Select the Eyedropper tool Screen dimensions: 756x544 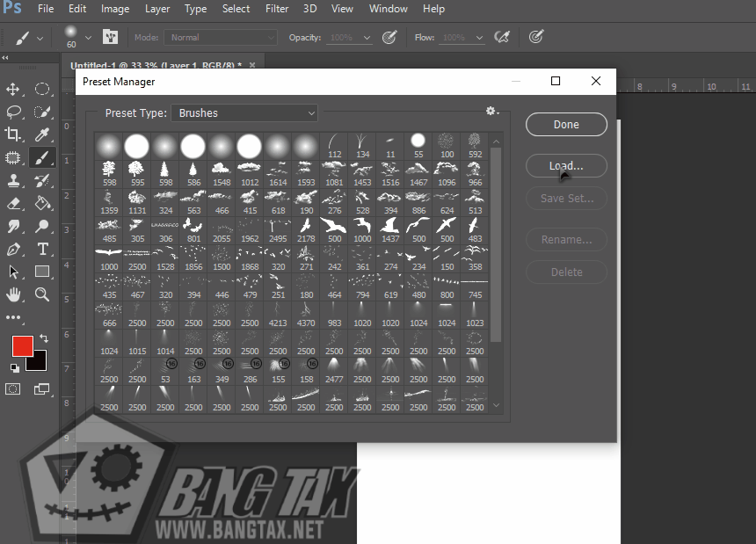(x=42, y=134)
